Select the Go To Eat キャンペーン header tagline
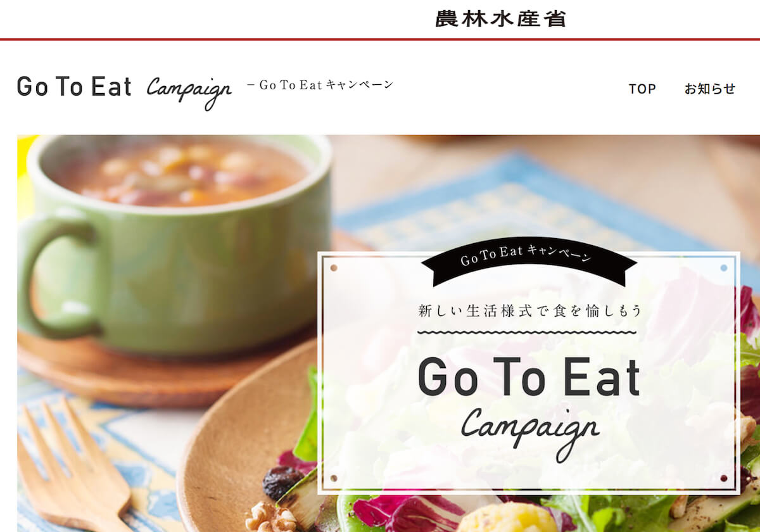The width and height of the screenshot is (760, 532). pos(319,84)
